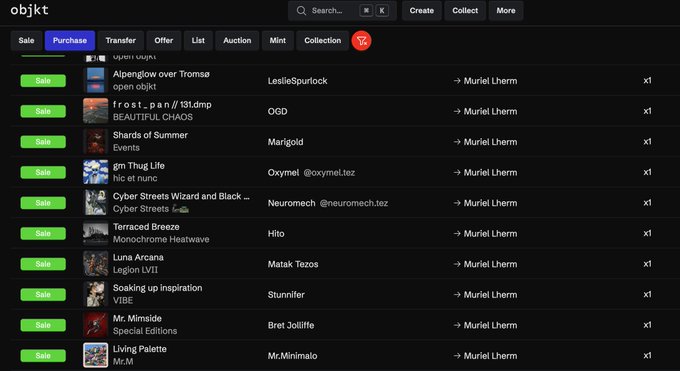Open frost_pan 131.dmp thumbnail
680x371 pixels.
click(95, 111)
